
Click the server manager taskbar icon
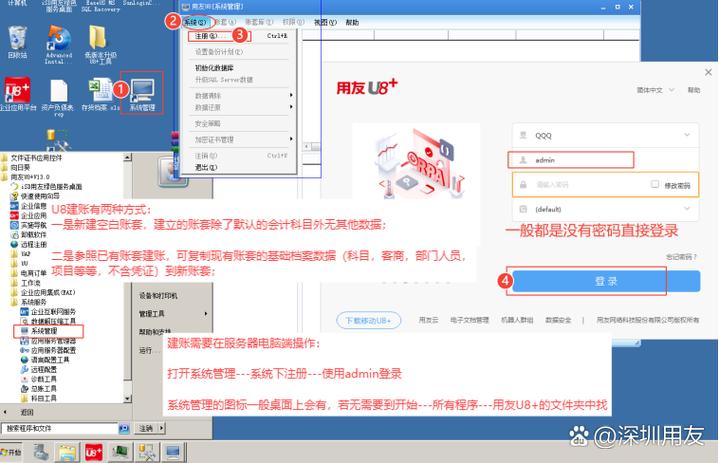pos(41,452)
